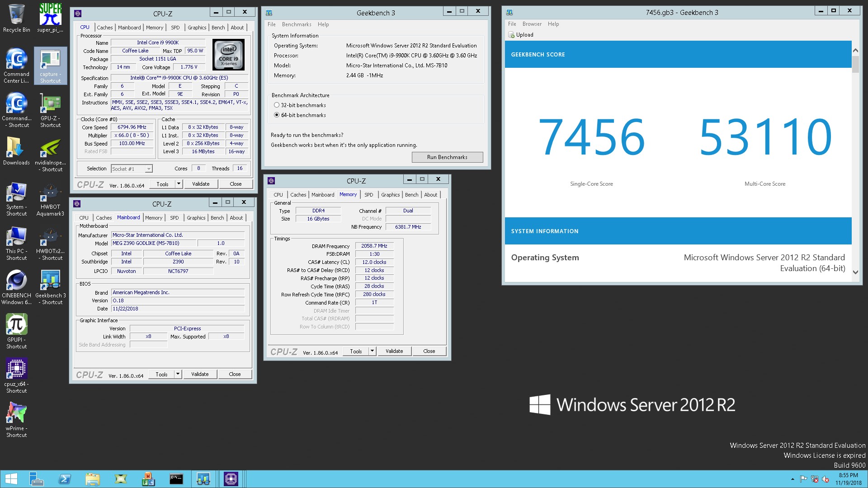Open Browser menu in 7456.gb3 window
868x488 pixels.
coord(532,24)
